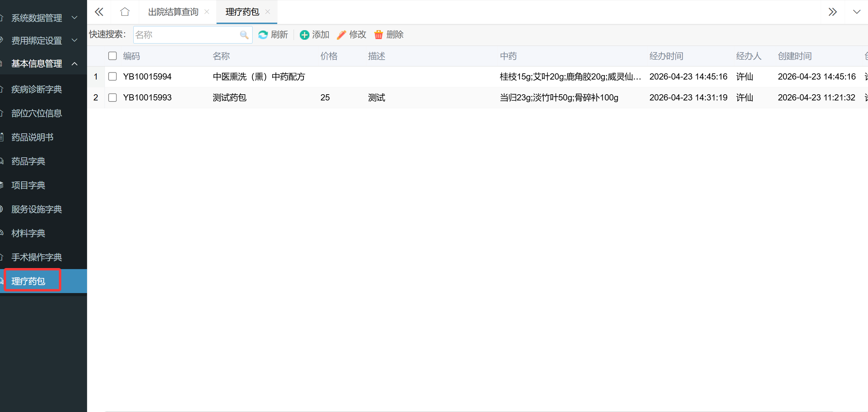
Task: Click the magnifier search icon in quick search
Action: pos(244,35)
